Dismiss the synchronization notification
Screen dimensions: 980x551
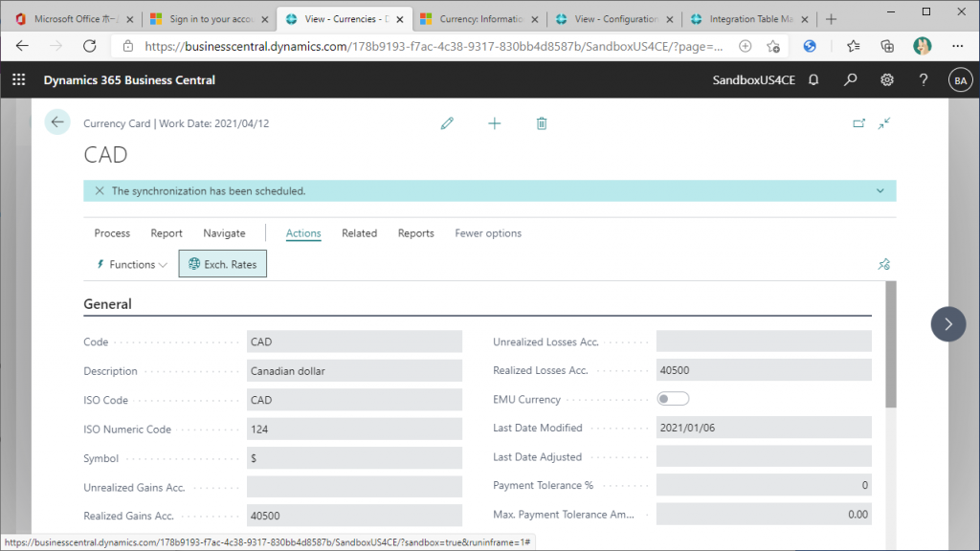tap(100, 191)
